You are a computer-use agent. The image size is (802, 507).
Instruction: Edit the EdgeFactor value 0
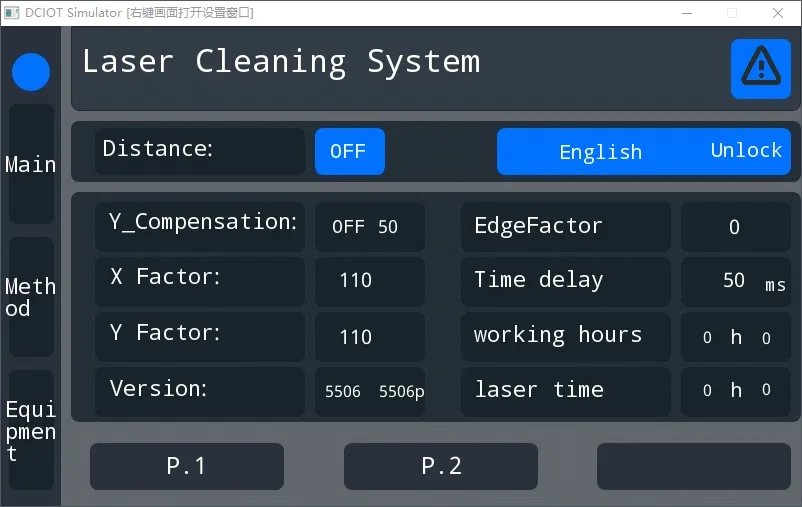pyautogui.click(x=735, y=227)
